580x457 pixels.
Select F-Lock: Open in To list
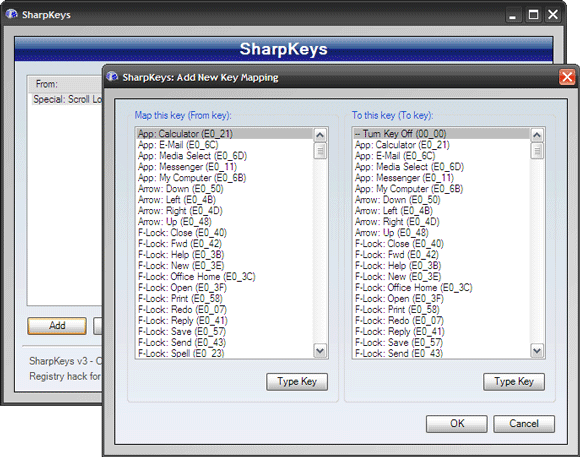(x=442, y=298)
